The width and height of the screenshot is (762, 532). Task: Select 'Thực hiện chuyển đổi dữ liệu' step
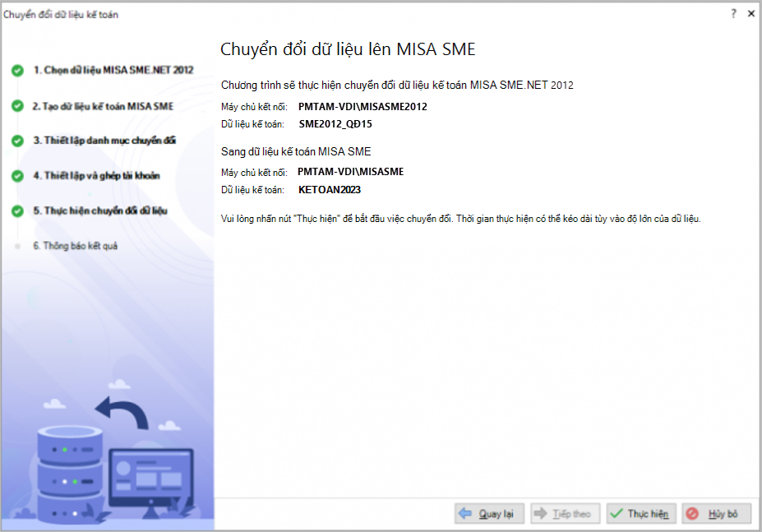coord(100,210)
